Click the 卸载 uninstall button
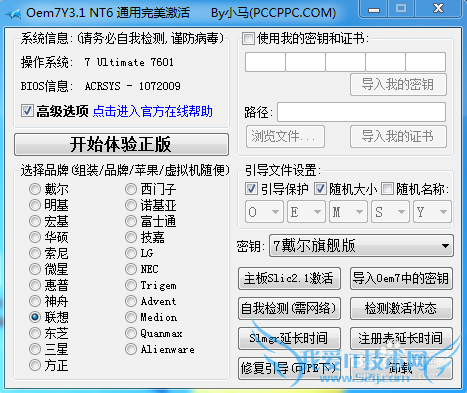This screenshot has width=467, height=393. coord(401,368)
